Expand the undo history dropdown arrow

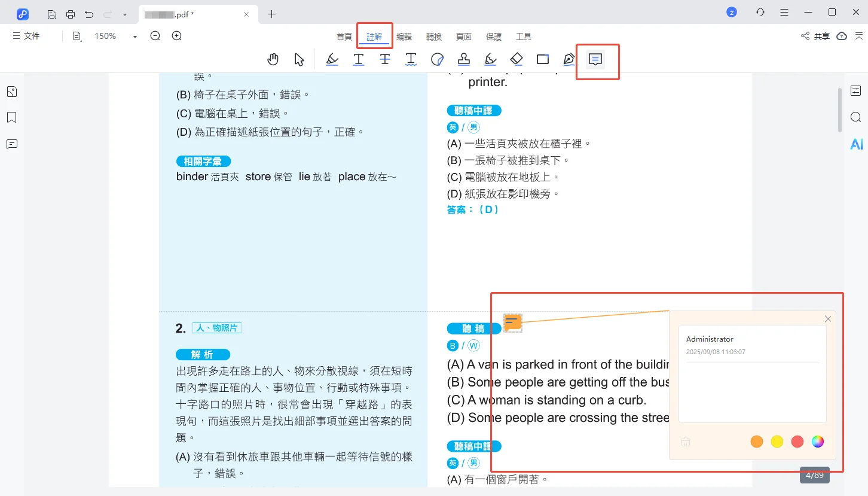(x=124, y=13)
